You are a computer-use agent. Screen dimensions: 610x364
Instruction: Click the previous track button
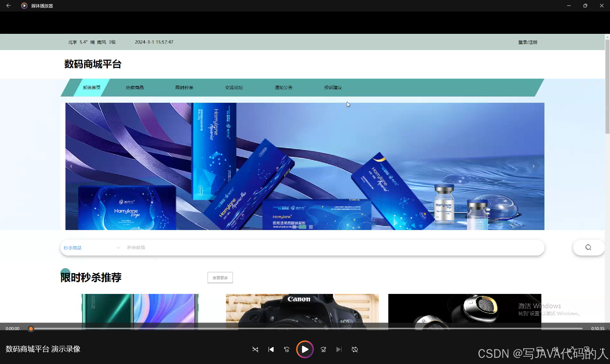coord(271,349)
